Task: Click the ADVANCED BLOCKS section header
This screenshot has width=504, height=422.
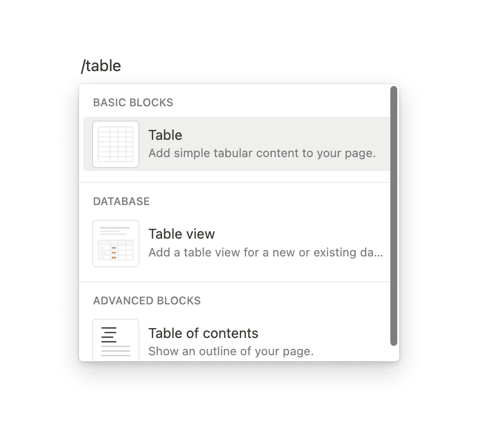Action: (147, 300)
